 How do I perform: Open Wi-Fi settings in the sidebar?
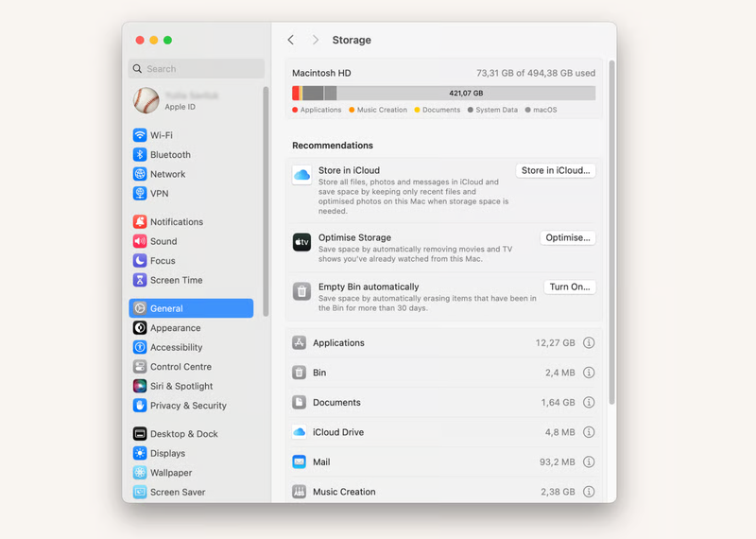[191, 135]
